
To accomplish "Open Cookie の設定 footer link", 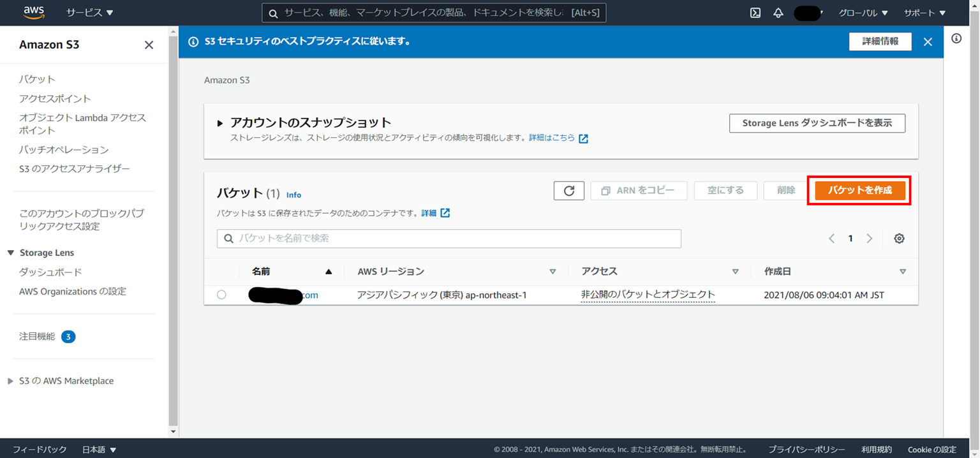I will [932, 450].
